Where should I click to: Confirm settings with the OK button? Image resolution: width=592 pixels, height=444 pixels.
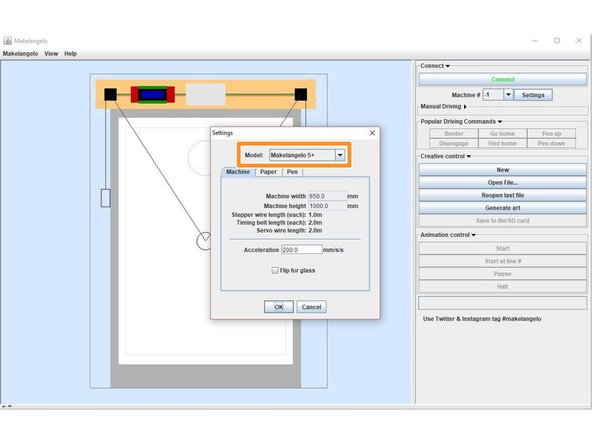point(279,307)
